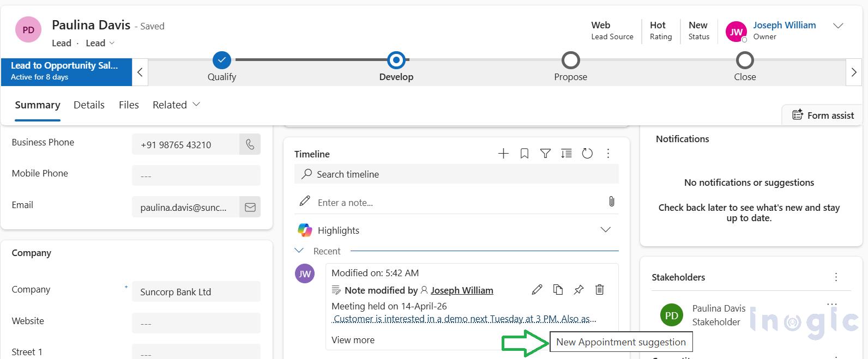868x359 pixels.
Task: Open Stakeholders more options menu
Action: pyautogui.click(x=836, y=277)
